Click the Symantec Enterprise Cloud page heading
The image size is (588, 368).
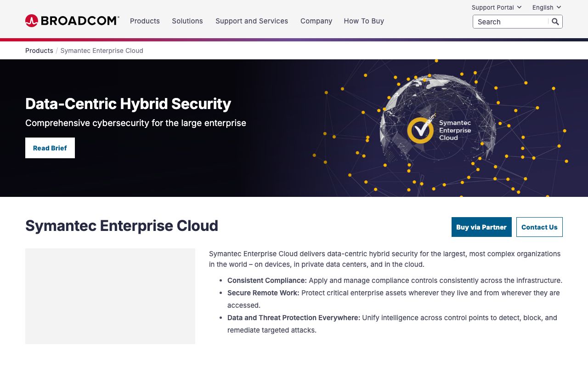pos(122,226)
